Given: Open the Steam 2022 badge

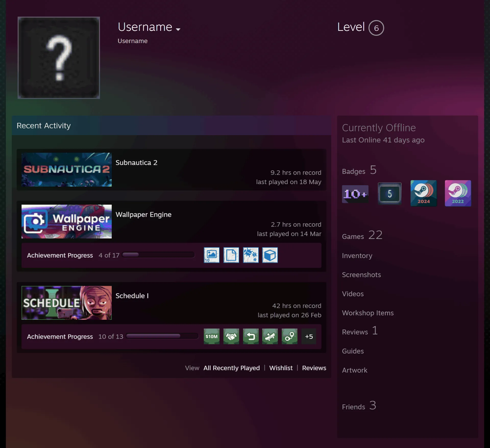Looking at the screenshot, I should point(458,193).
